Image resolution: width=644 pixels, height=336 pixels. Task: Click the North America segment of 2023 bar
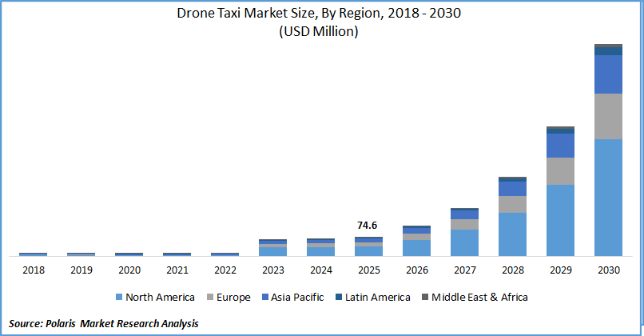272,252
